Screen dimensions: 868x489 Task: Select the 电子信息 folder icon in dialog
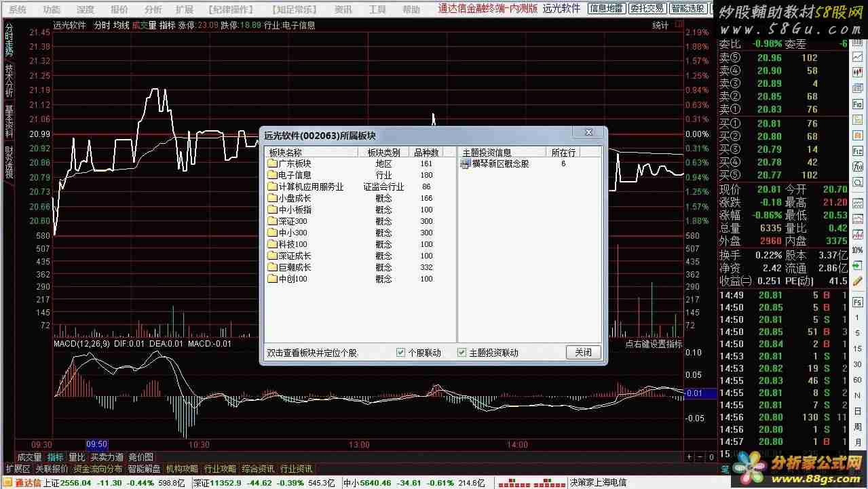(272, 175)
